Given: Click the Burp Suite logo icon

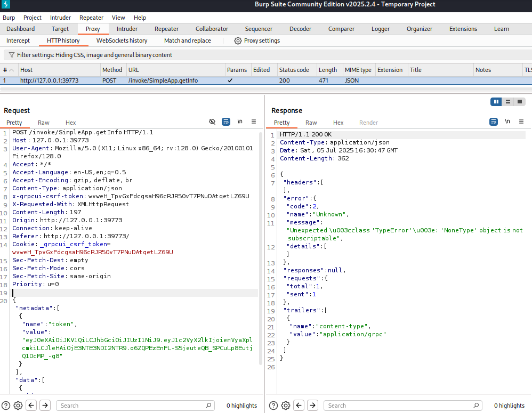Looking at the screenshot, I should (6, 5).
